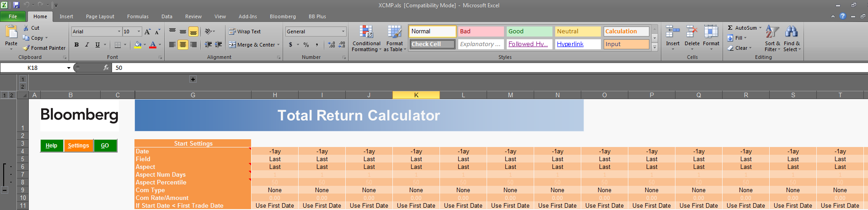Click Increase Indent icon
868x210 pixels.
click(219, 45)
